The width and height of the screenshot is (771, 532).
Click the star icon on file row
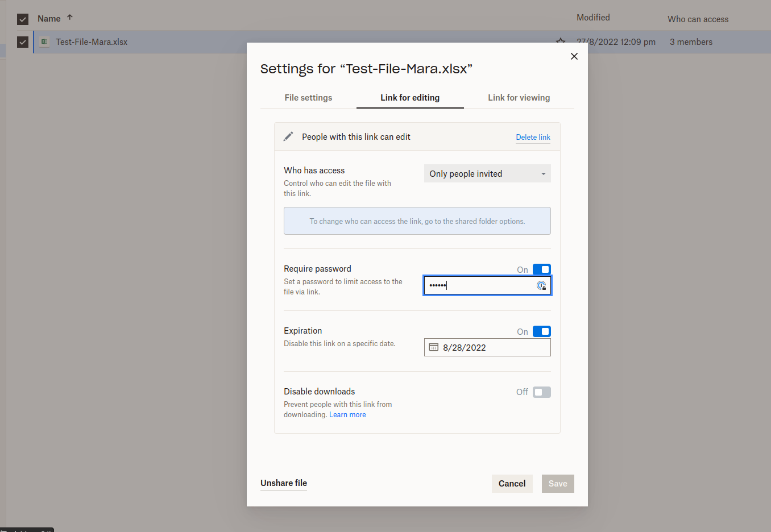point(561,41)
